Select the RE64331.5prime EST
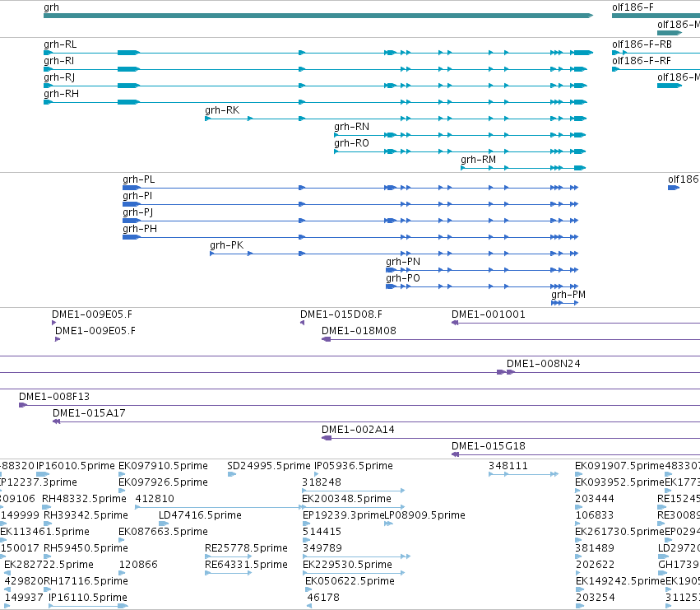This screenshot has height=610, width=700. pyautogui.click(x=246, y=565)
